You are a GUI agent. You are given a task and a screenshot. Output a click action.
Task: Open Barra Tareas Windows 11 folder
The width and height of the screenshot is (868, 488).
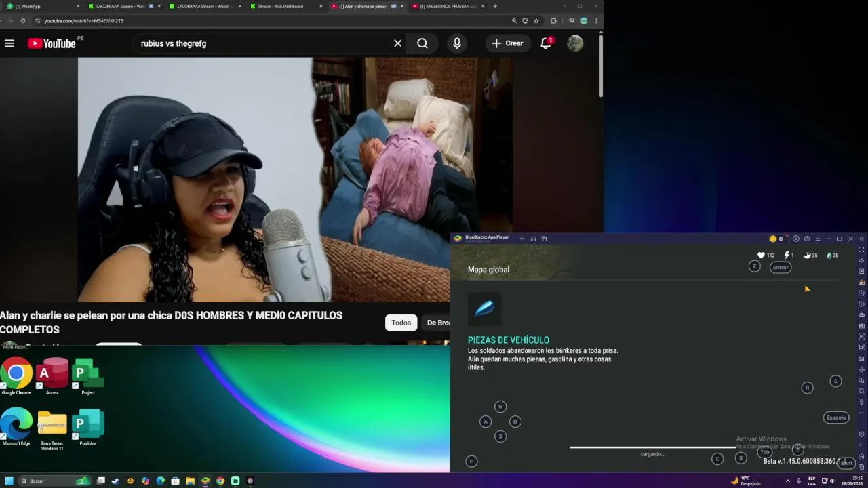(x=52, y=430)
